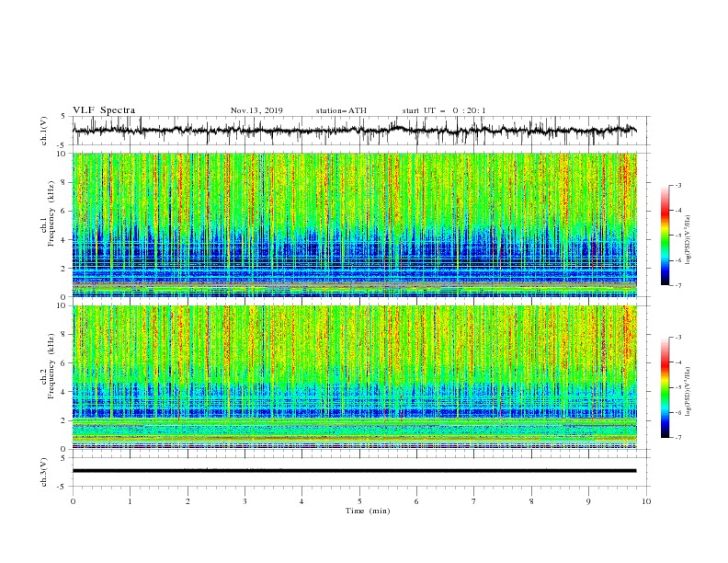Screen dimensions: 728x563
Task: Click the ch.3 flat black trace
Action: coord(354,471)
